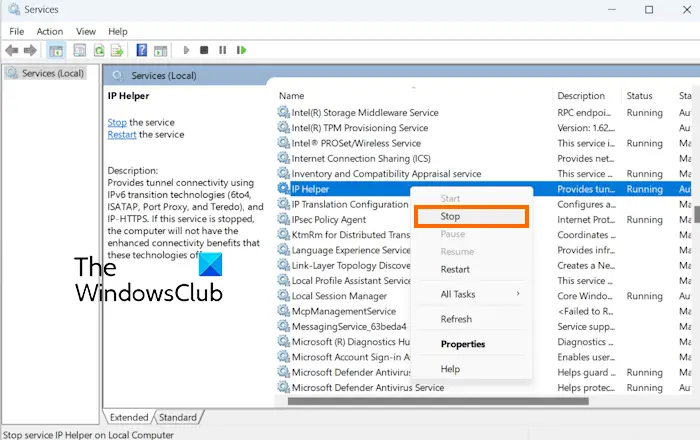
Task: Click the Restart Service toolbar icon
Action: 242,50
